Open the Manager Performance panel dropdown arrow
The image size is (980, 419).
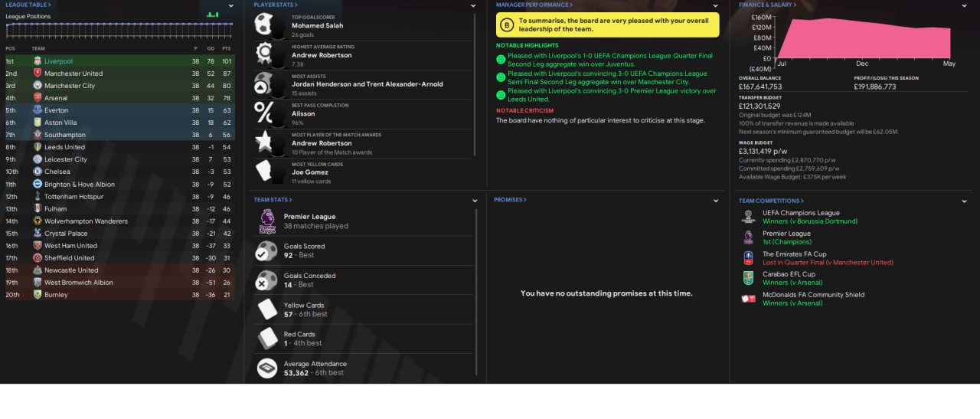(716, 5)
